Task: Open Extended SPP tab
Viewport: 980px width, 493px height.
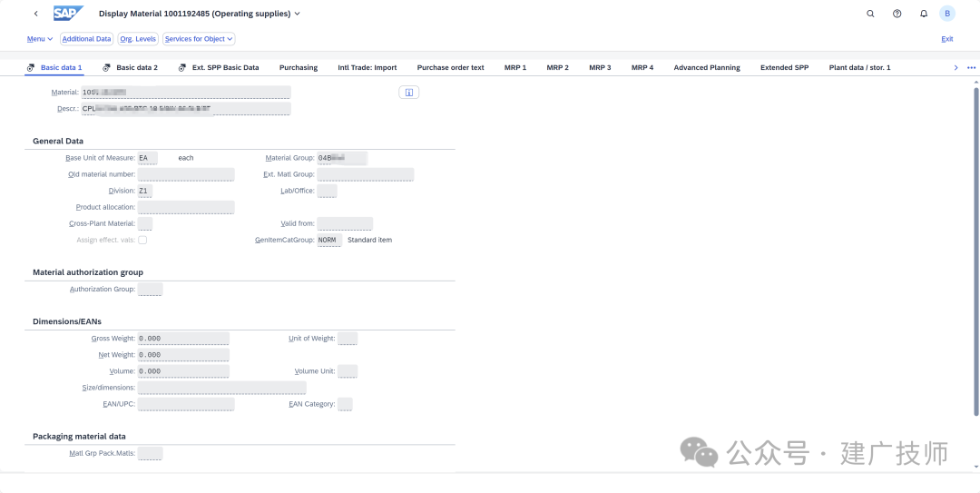Action: coord(784,67)
